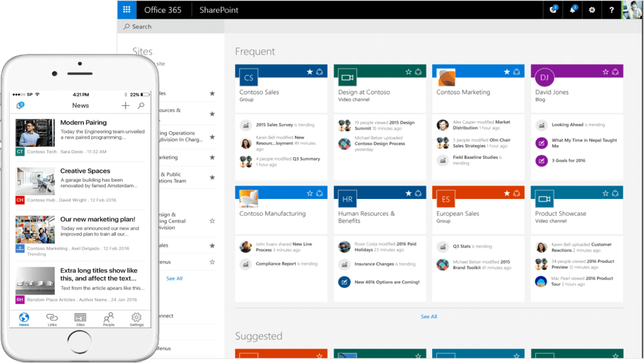Switch to the Sites tab in mobile app
The image size is (644, 363).
(x=80, y=318)
